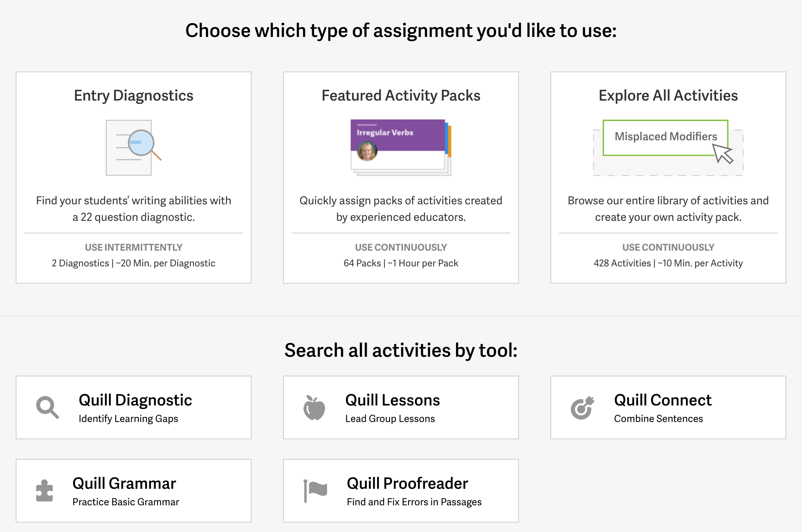The width and height of the screenshot is (802, 532).
Task: Select the Misplaced Modifiers green box
Action: point(665,138)
